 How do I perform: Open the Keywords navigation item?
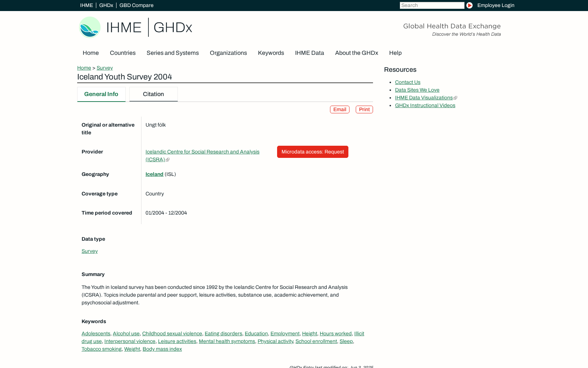click(x=271, y=53)
